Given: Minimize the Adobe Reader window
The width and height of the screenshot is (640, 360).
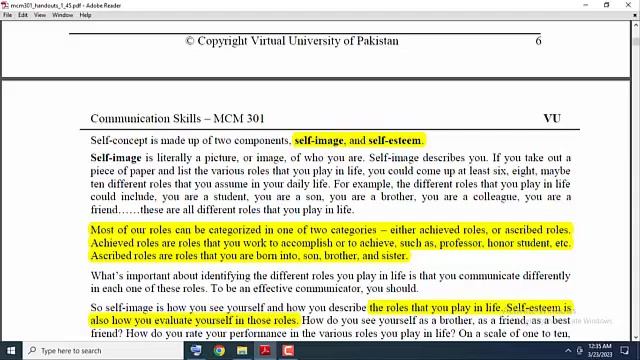Looking at the screenshot, I should click(x=586, y=5).
